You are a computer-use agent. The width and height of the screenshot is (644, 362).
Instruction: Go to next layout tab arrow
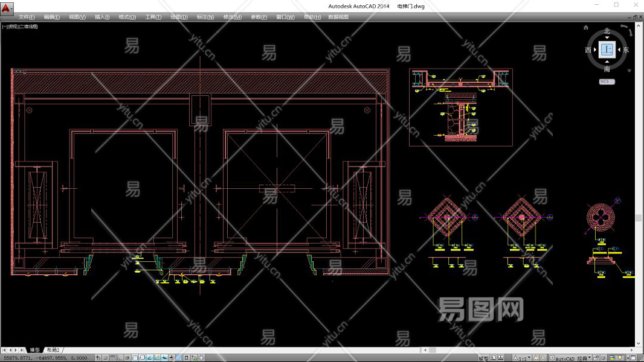click(x=16, y=350)
